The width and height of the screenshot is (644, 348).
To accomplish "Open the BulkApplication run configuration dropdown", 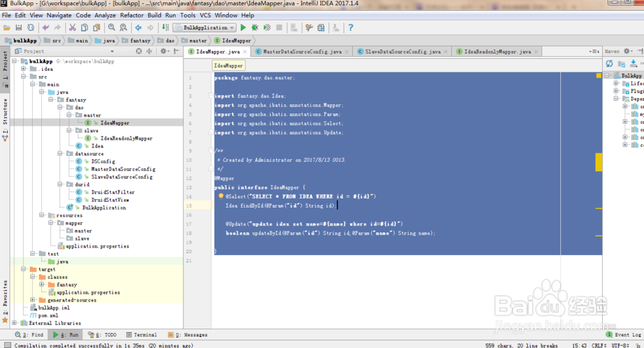I will [x=232, y=28].
